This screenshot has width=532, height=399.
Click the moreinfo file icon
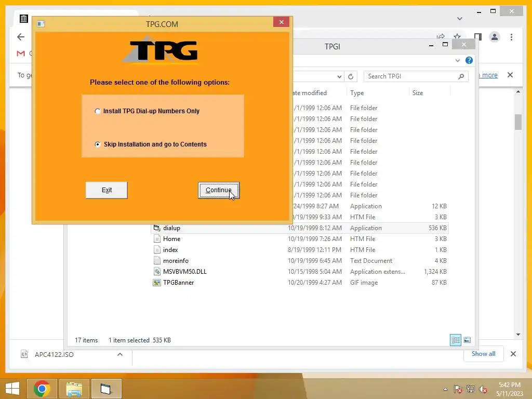pos(157,261)
